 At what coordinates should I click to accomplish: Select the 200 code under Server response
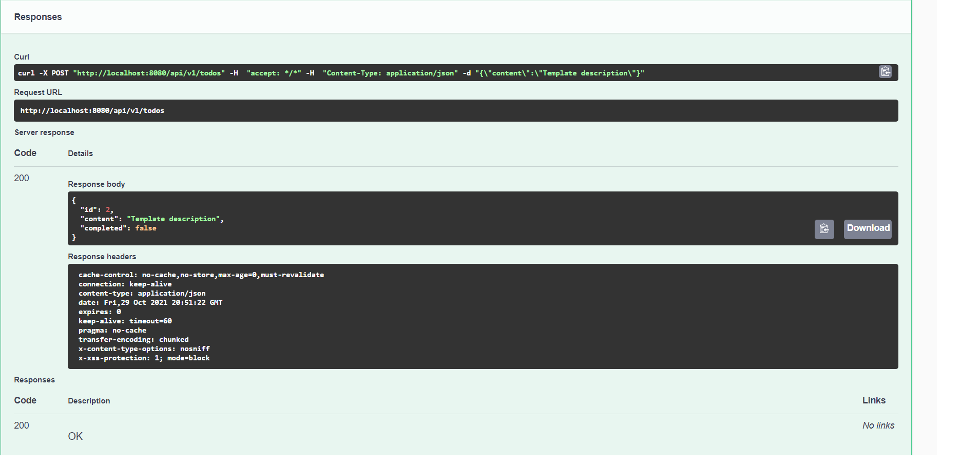coord(22,178)
